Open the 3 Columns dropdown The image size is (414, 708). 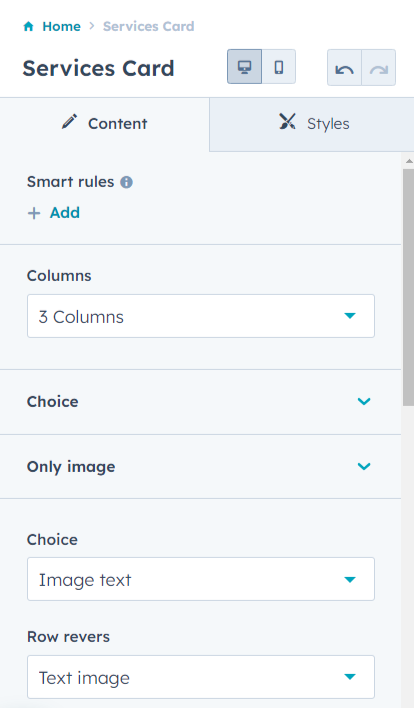[201, 316]
